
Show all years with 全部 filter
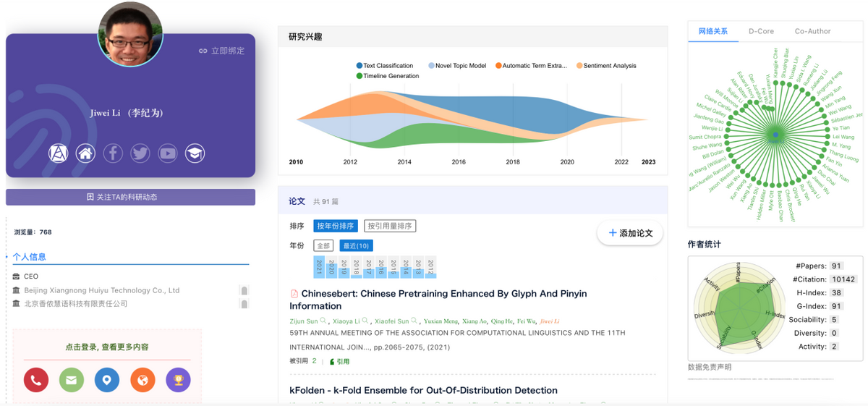click(x=323, y=245)
